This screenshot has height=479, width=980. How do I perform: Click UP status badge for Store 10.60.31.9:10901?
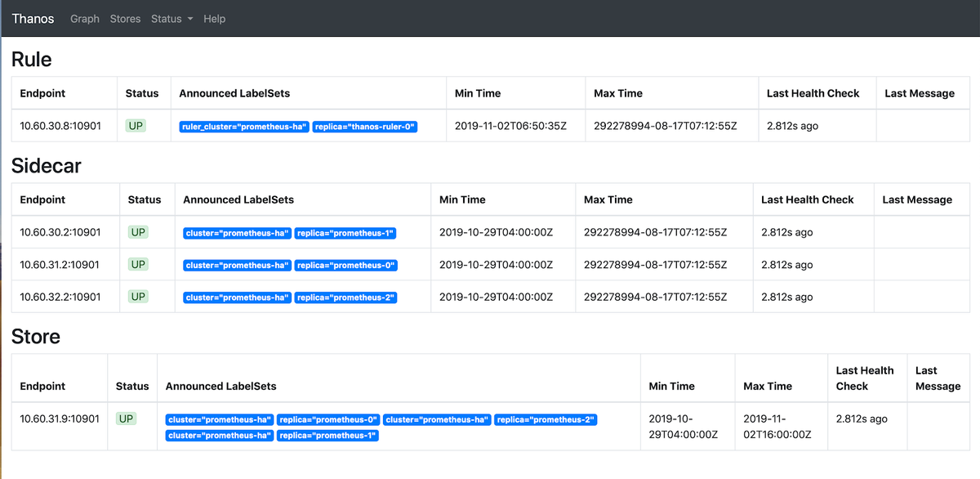pos(126,419)
